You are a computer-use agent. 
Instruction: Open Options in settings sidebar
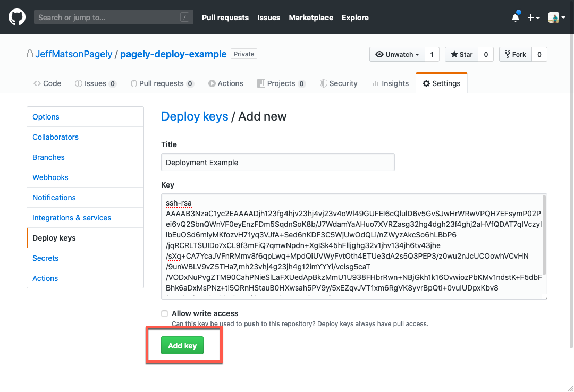(x=85, y=117)
